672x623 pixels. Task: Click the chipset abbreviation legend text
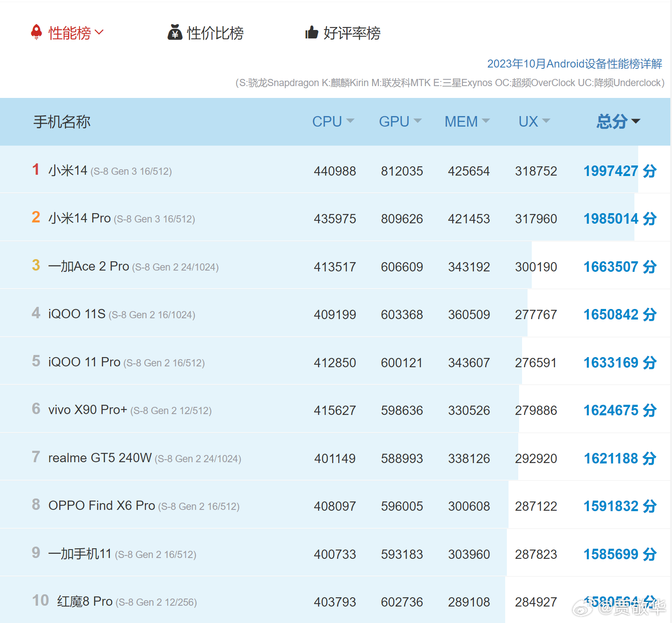tap(450, 83)
